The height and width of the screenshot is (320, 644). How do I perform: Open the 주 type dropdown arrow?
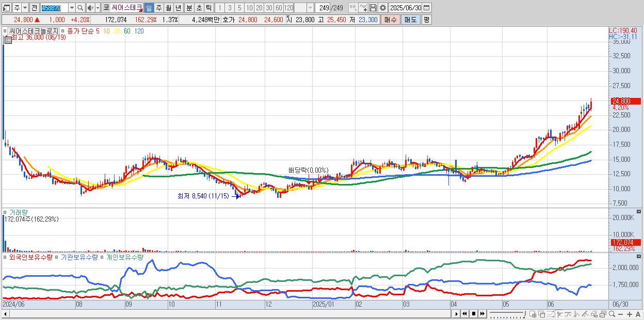pyautogui.click(x=25, y=8)
